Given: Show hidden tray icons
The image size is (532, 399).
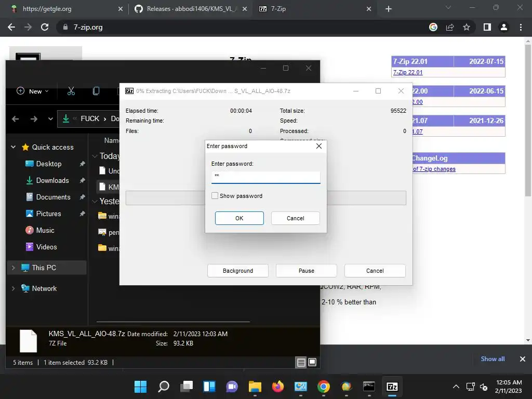Looking at the screenshot, I should coord(456,387).
